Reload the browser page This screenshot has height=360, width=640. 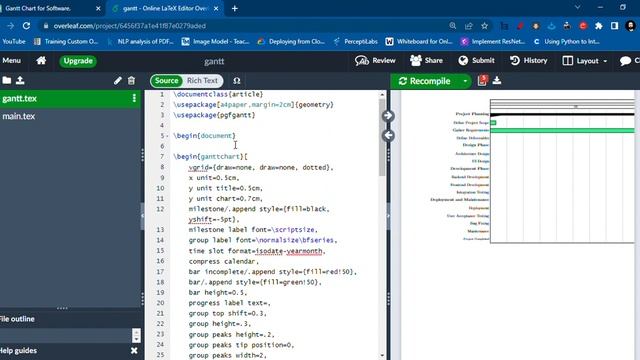[x=27, y=26]
